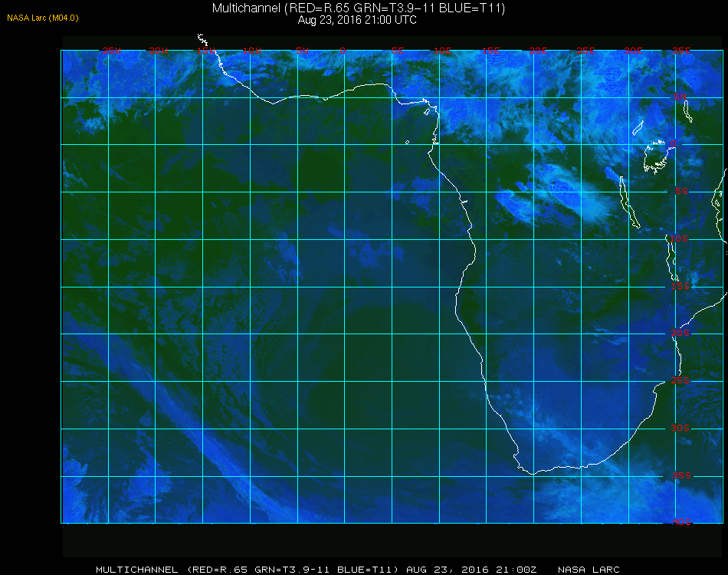Click the 25E longitude label
This screenshot has width=728, height=575.
tap(585, 51)
